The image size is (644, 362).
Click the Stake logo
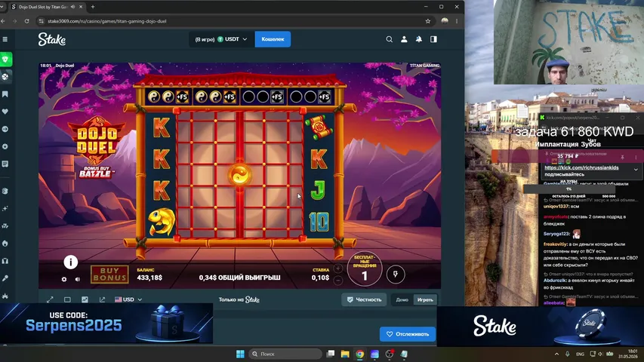tap(52, 39)
